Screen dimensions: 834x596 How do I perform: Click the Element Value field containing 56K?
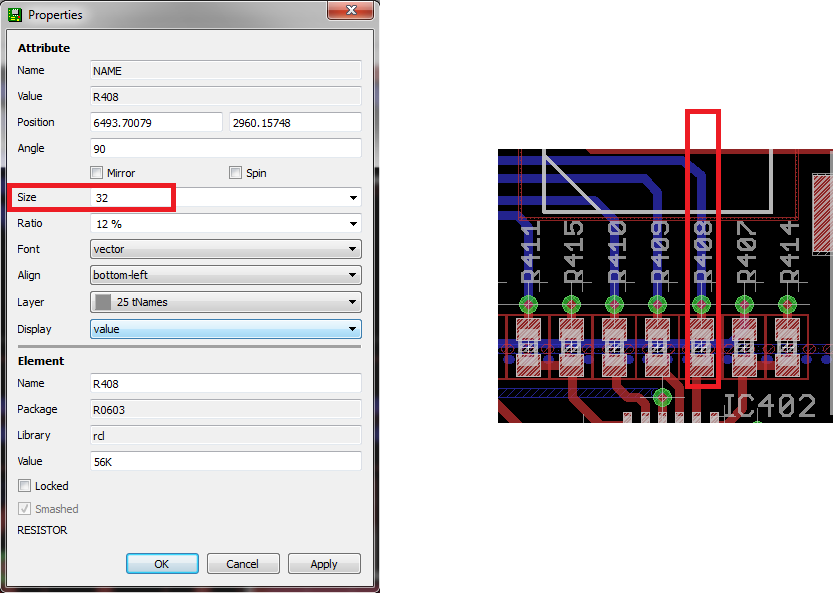[x=225, y=461]
